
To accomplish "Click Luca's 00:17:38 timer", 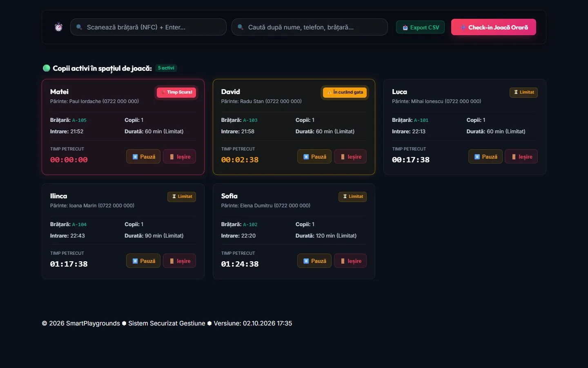I will click(x=411, y=160).
